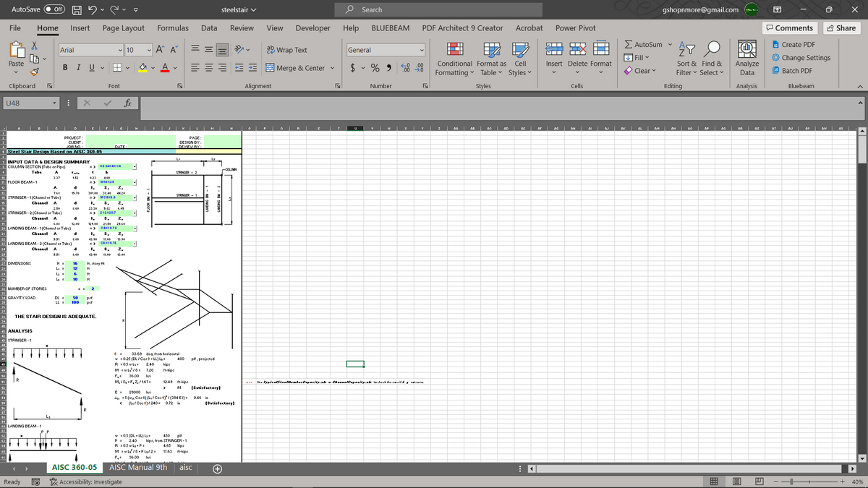
Task: Click Change Settings in Bluebeam group
Action: [x=800, y=58]
